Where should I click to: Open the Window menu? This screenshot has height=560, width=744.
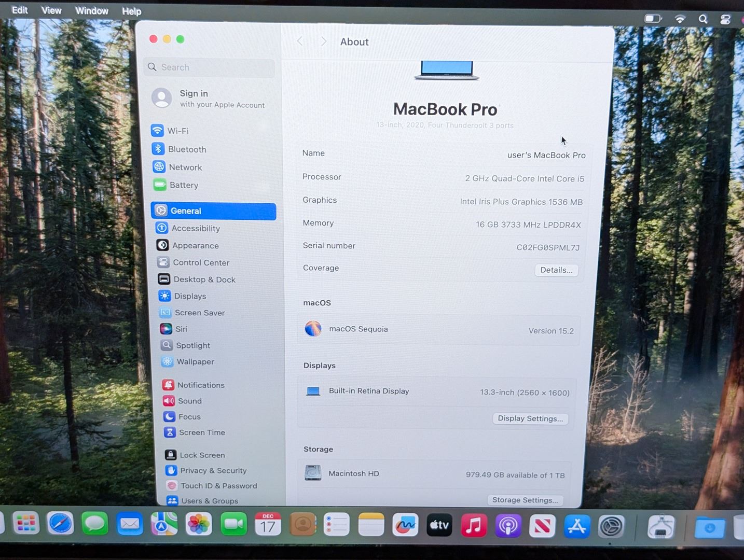pyautogui.click(x=92, y=11)
